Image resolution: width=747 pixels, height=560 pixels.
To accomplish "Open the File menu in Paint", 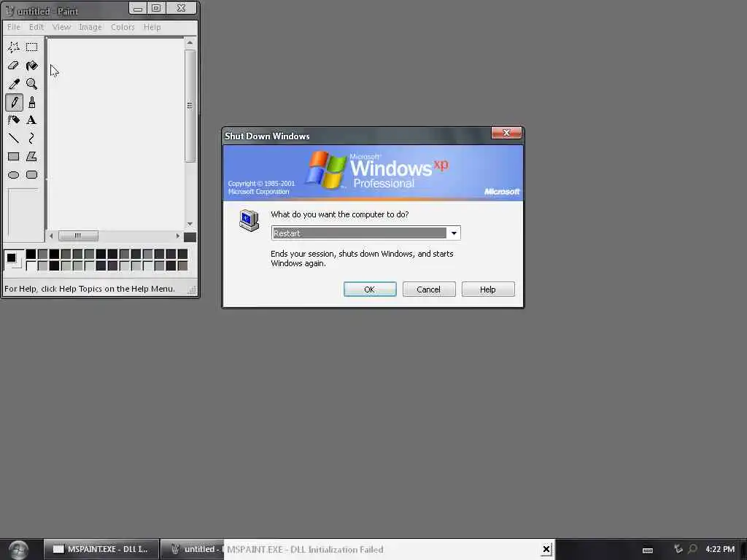I will (14, 27).
